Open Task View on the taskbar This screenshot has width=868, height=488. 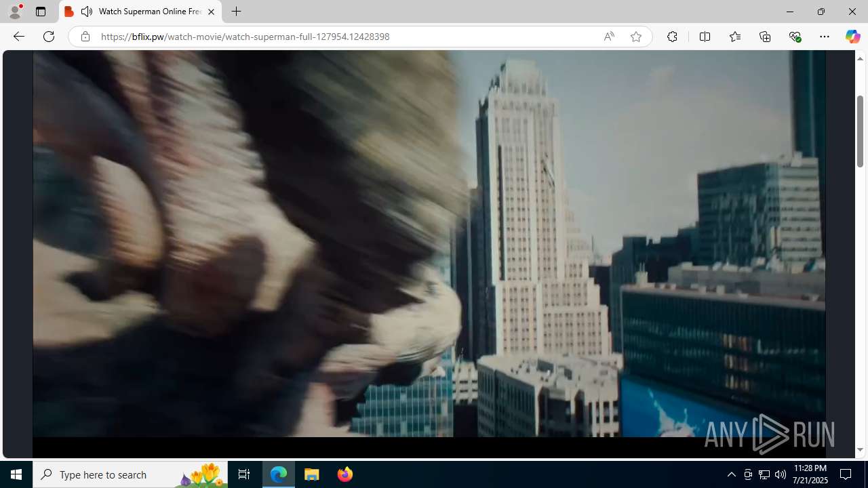coord(244,474)
